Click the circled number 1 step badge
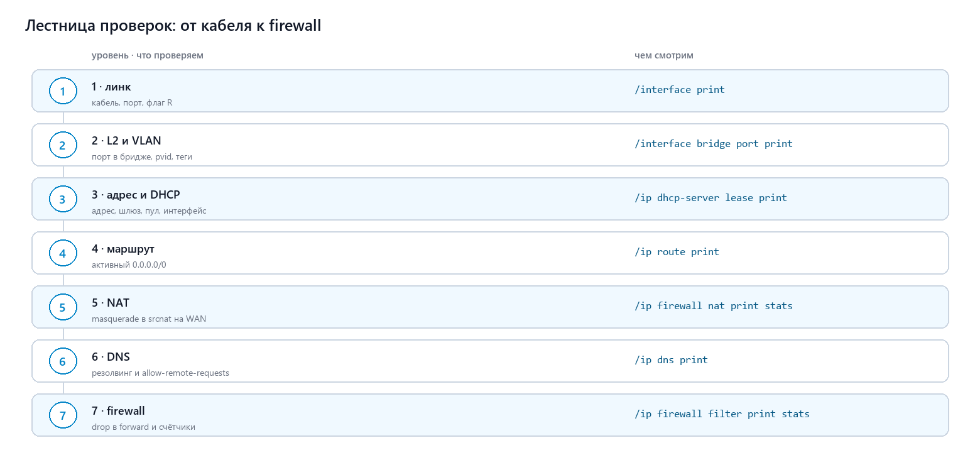980x465 pixels. [62, 91]
